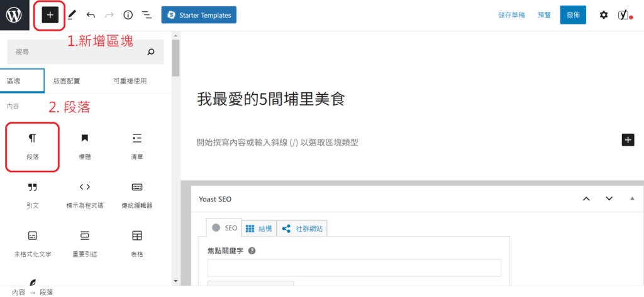Click the inserter panel scrollbar thumb
Viewport: 644px width, 297px height.
(x=176, y=58)
